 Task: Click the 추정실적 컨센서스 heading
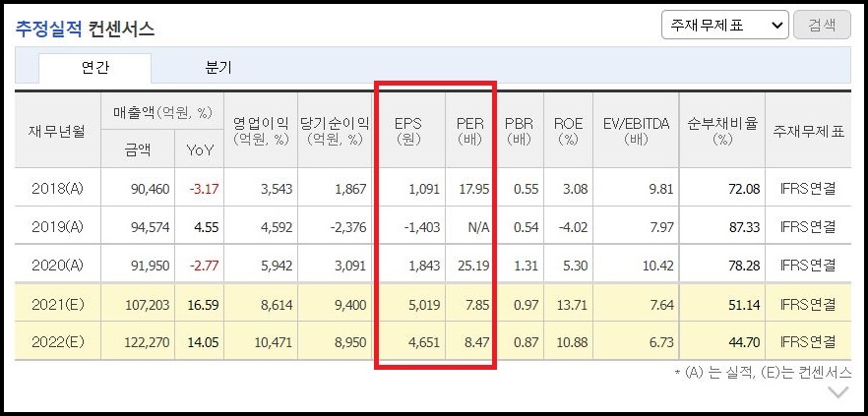click(x=85, y=29)
